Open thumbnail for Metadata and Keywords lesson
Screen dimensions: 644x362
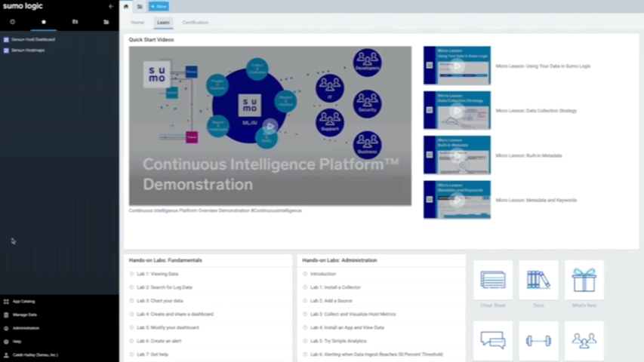point(457,199)
